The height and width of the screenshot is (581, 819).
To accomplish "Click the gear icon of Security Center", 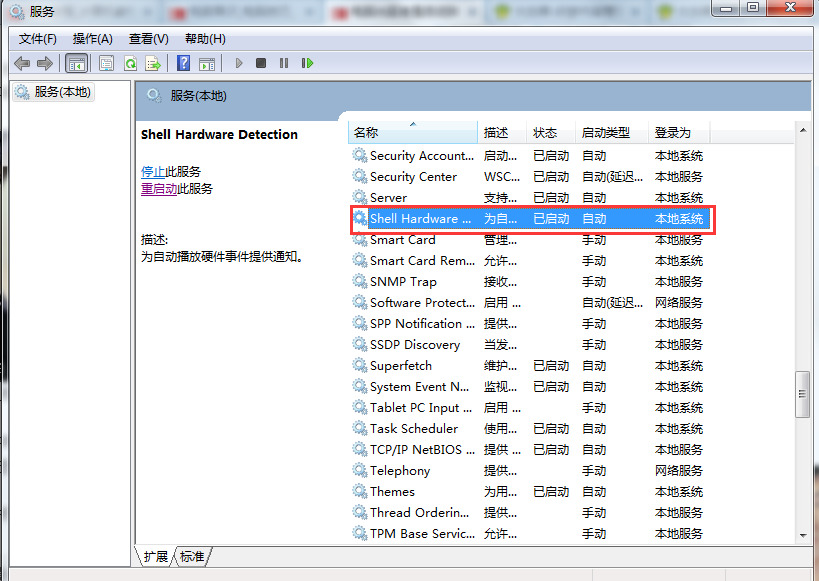I will [359, 176].
